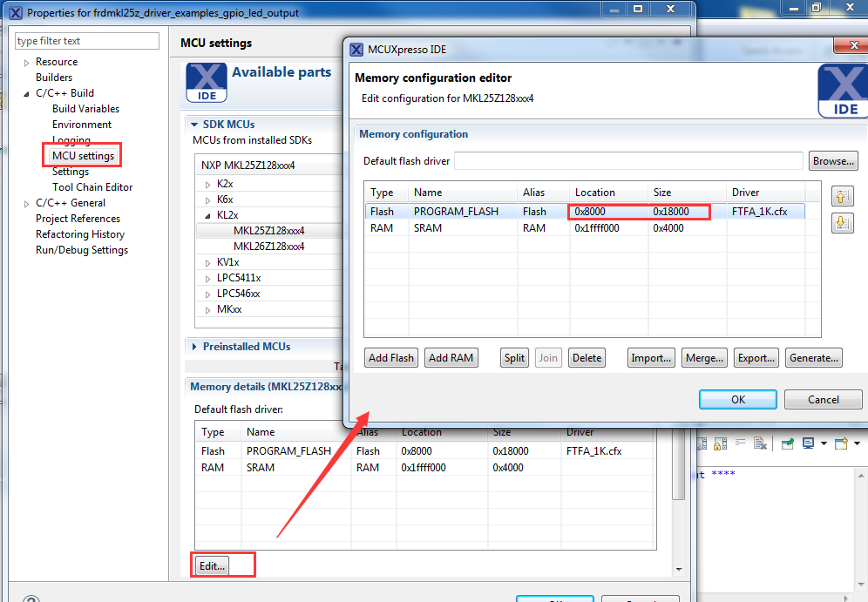Screen dimensions: 868x602
Task: Click the move-up arrow icon beside memory table
Action: click(x=842, y=196)
